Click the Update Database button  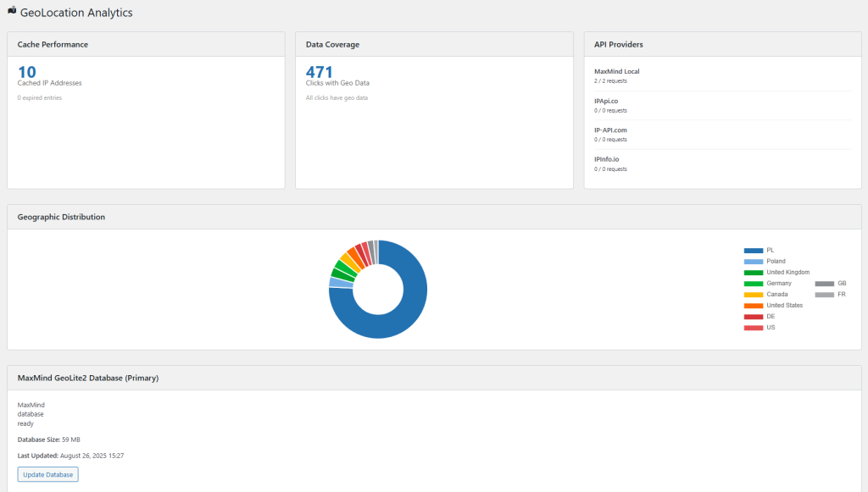pos(47,474)
